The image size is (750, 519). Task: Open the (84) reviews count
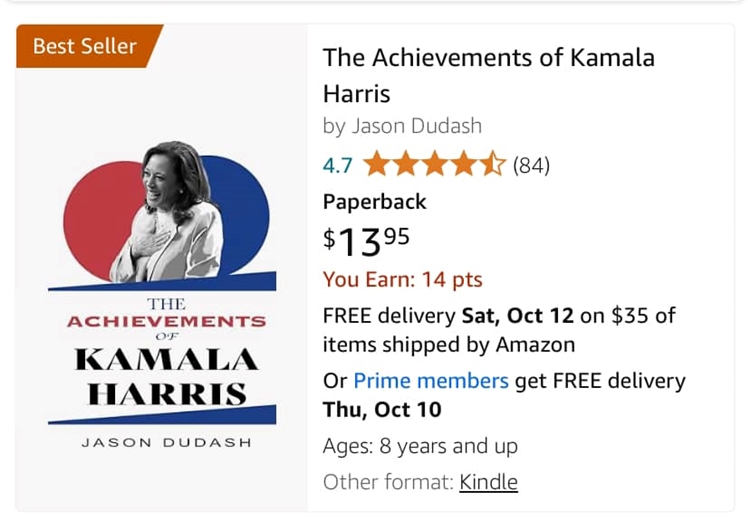pyautogui.click(x=531, y=164)
